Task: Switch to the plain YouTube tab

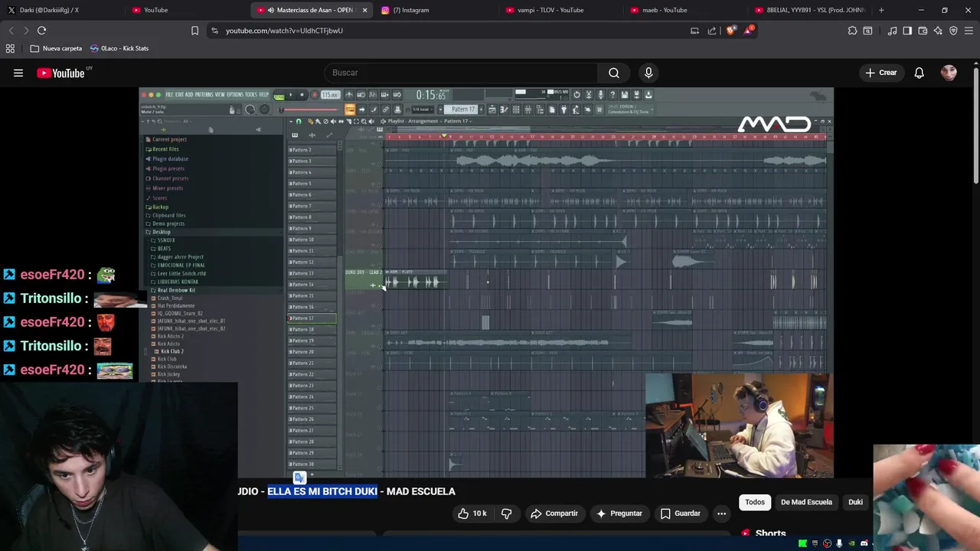Action: tap(188, 10)
